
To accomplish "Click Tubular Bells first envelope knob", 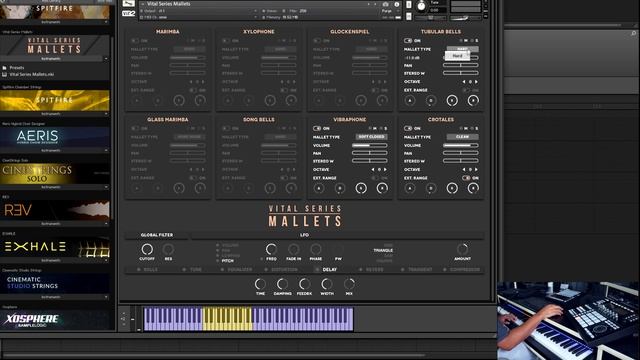I will click(410, 100).
